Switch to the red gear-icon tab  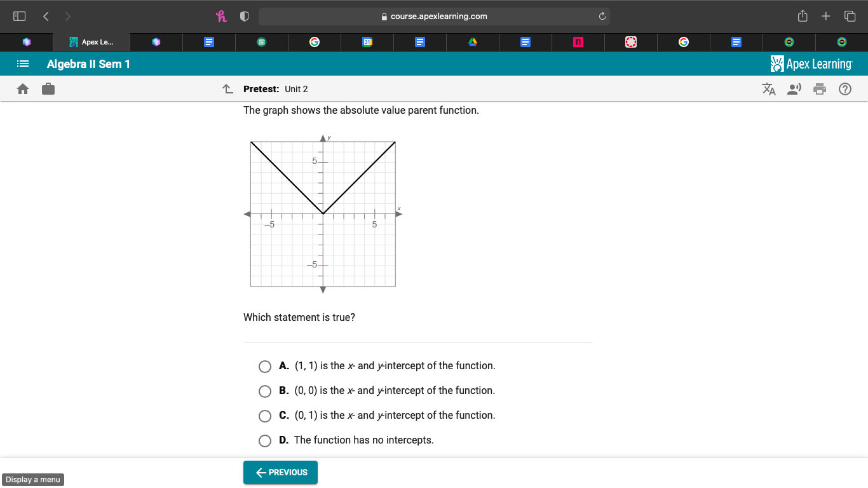[x=630, y=42]
